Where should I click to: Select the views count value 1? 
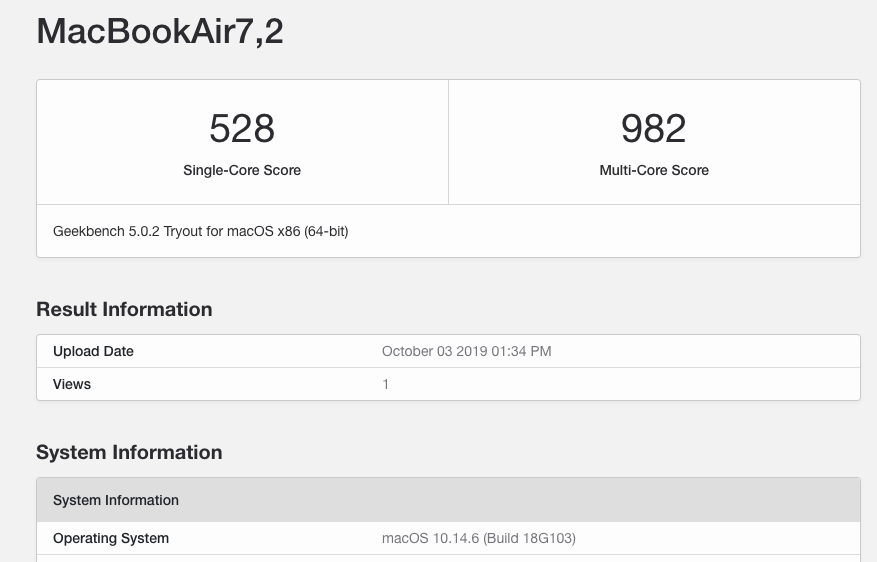tap(385, 384)
